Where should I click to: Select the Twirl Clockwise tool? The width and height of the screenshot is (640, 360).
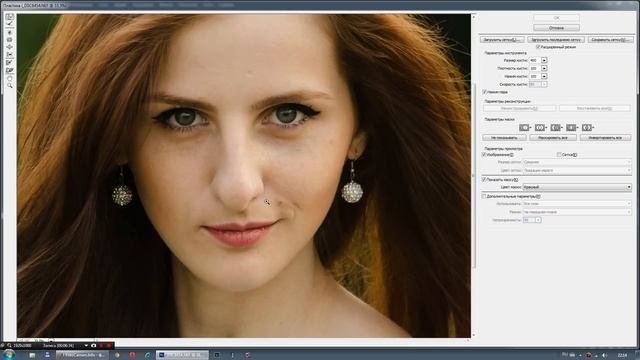pos(9,32)
